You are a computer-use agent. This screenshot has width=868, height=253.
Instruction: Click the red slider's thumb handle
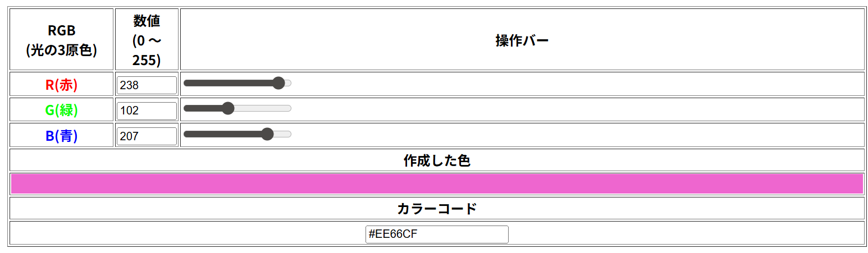coord(278,84)
